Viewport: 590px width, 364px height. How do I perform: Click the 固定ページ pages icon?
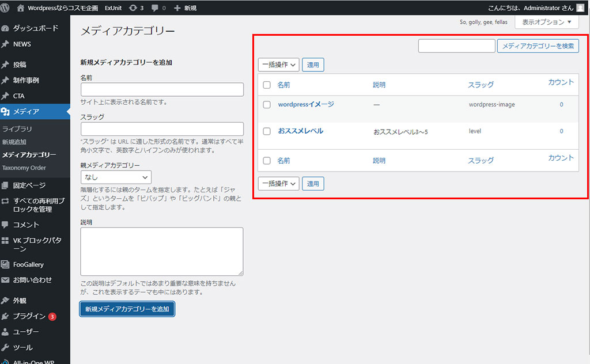(x=6, y=185)
